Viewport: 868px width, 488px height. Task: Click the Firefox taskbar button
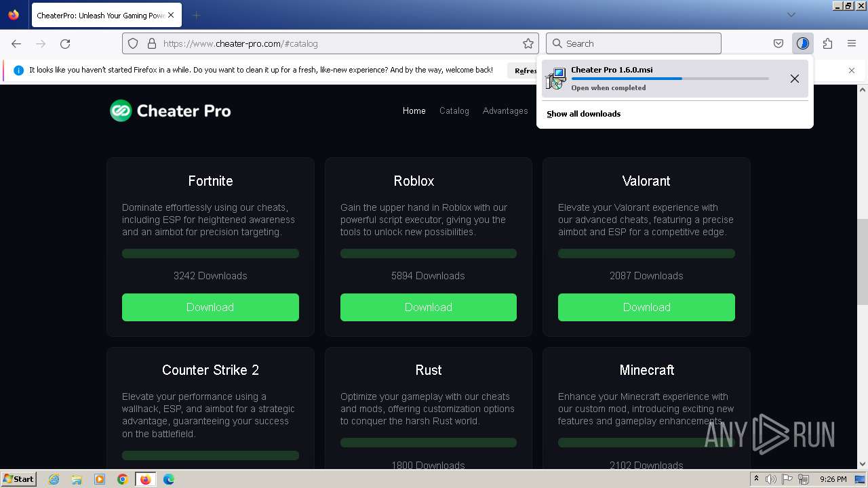[x=145, y=479]
